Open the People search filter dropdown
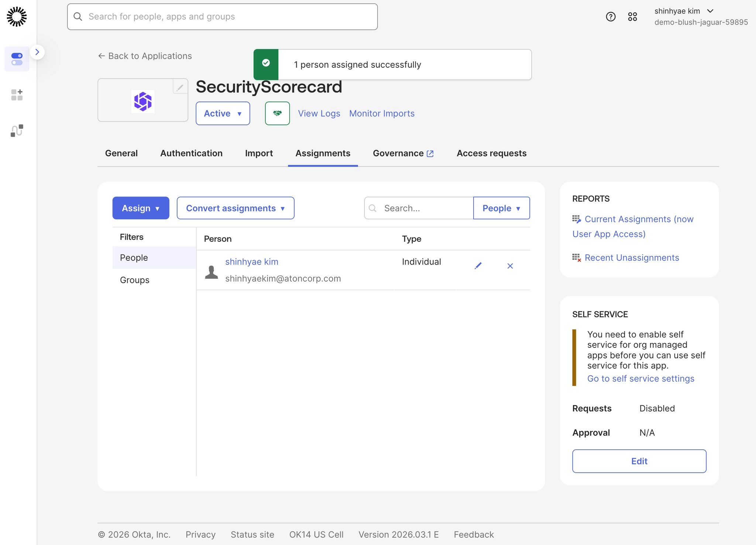Viewport: 756px width, 545px height. (501, 208)
